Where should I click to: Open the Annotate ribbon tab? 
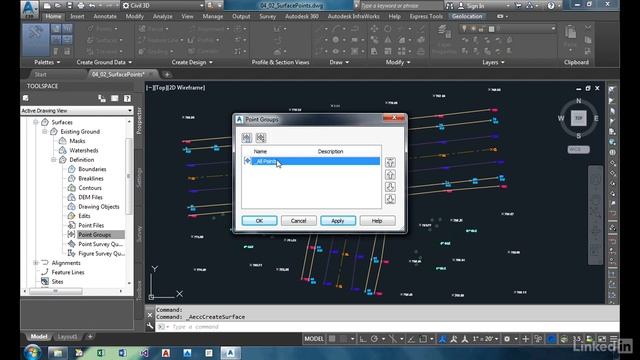click(x=105, y=16)
